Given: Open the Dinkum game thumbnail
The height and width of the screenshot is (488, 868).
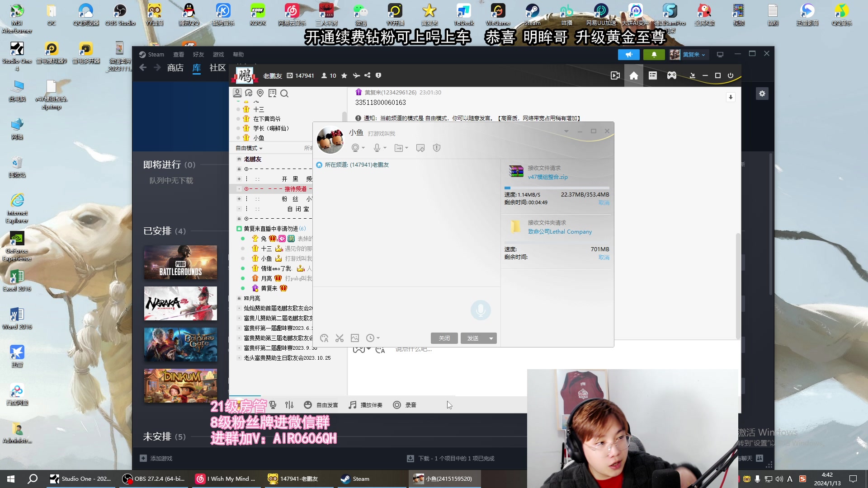Looking at the screenshot, I should pyautogui.click(x=180, y=386).
